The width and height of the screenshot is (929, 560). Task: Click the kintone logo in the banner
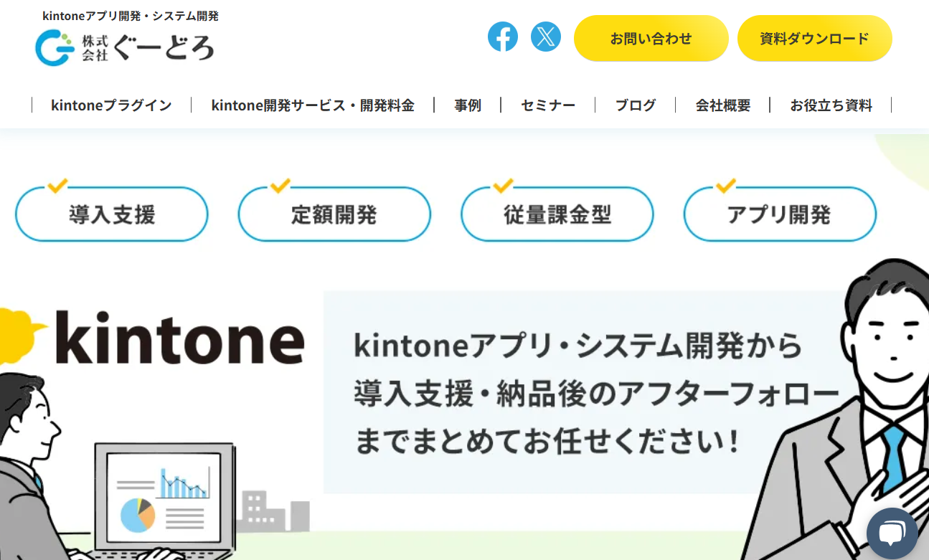[x=179, y=338]
